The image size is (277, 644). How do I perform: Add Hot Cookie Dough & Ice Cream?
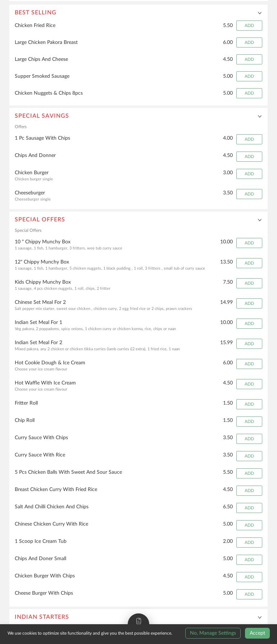tap(249, 364)
